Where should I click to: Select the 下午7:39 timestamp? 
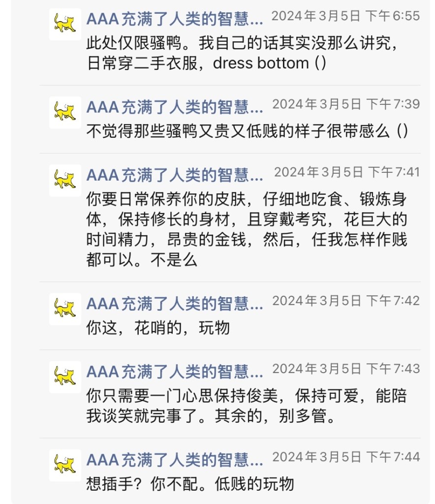346,104
